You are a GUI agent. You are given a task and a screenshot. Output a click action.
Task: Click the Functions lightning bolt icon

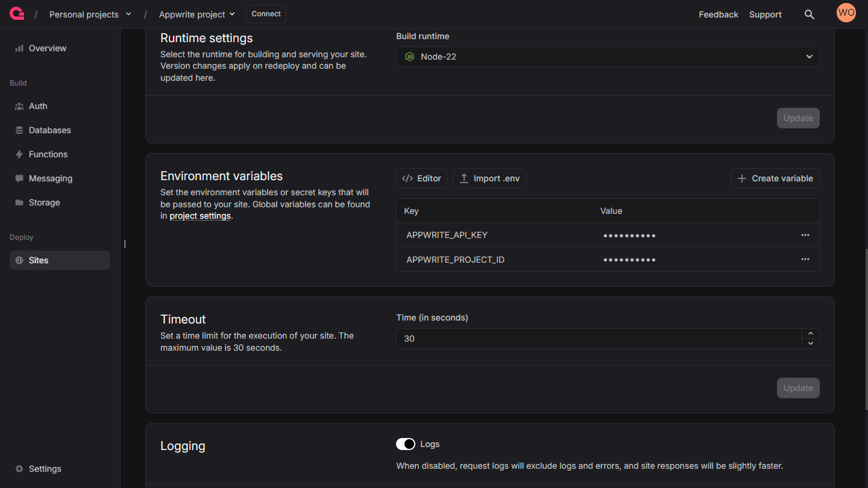click(19, 154)
